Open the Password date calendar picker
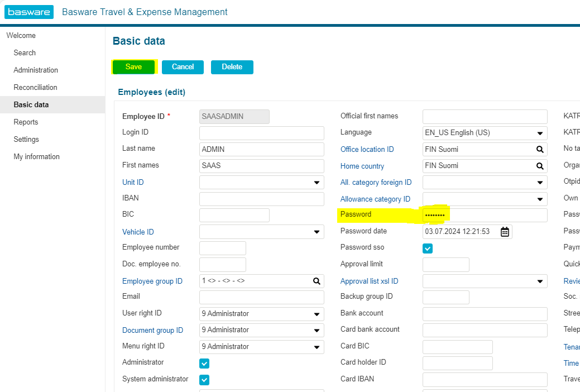Viewport: 580px width, 392px height. (x=505, y=232)
